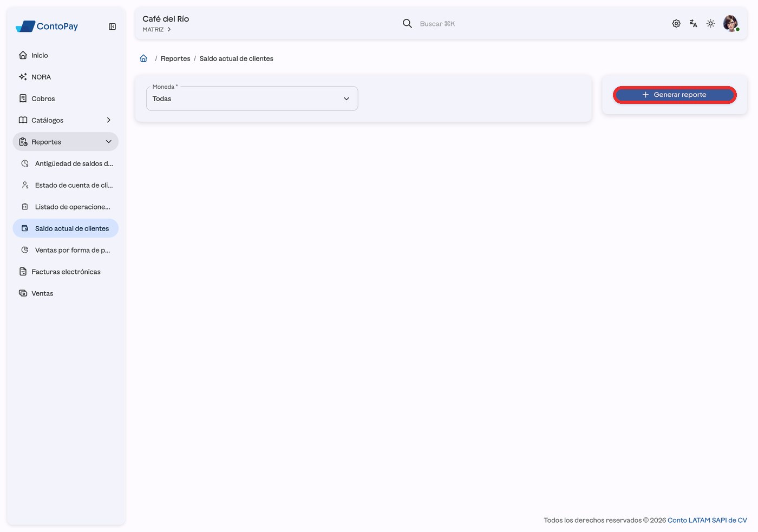Viewport: 758px width, 532px height.
Task: Open Ventas por forma de pago report
Action: (66, 250)
